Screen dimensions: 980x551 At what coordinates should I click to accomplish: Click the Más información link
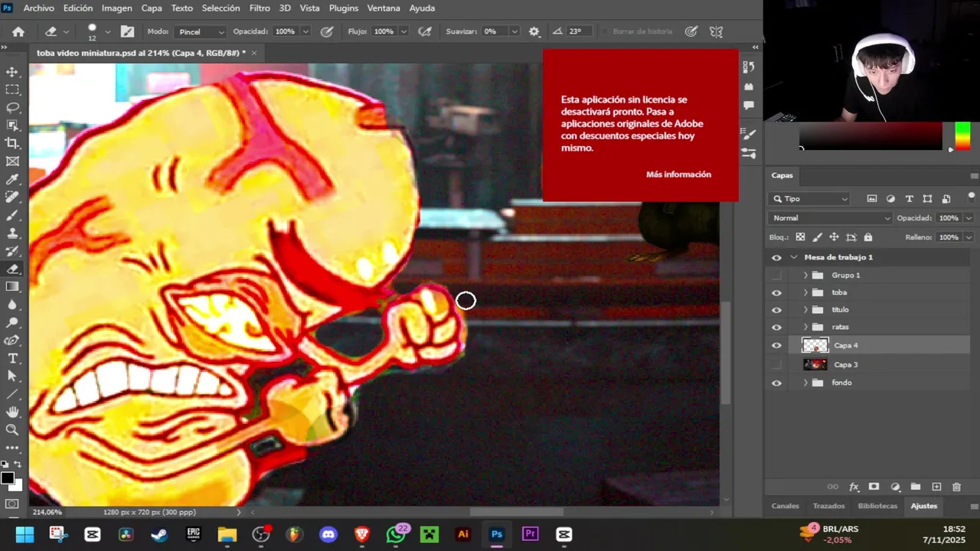[x=678, y=174]
